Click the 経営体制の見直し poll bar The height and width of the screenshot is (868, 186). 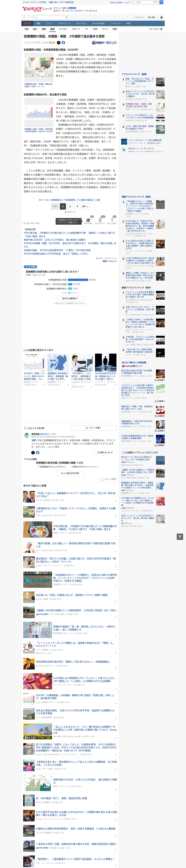(70, 284)
